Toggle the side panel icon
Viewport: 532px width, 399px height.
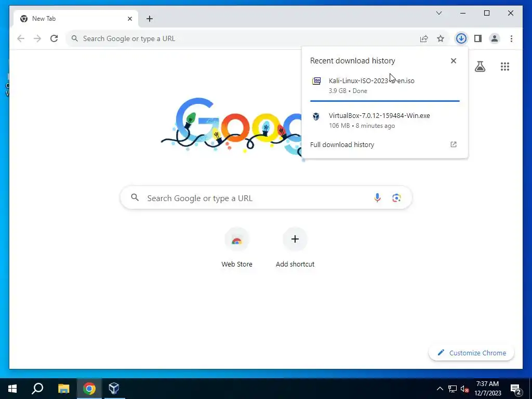point(478,38)
